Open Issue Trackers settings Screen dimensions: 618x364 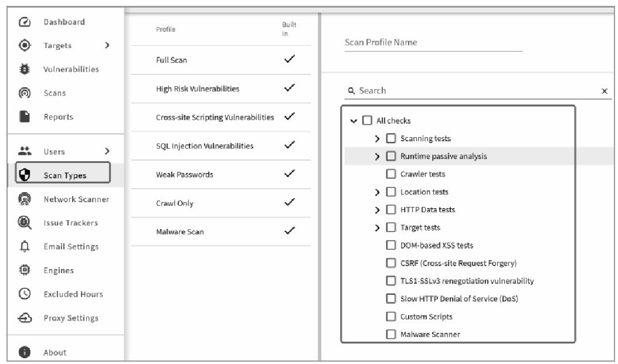click(71, 223)
